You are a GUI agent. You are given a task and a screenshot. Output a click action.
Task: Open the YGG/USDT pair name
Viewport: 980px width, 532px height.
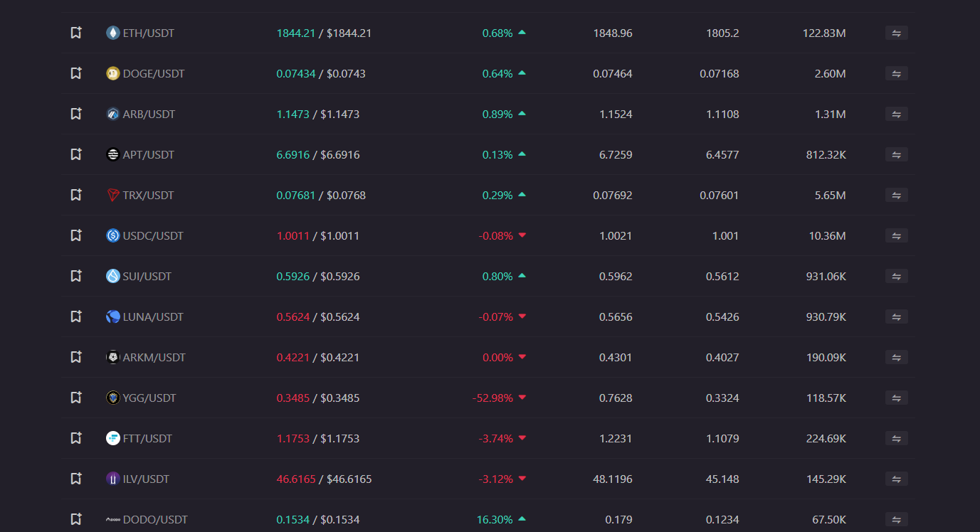pos(149,398)
